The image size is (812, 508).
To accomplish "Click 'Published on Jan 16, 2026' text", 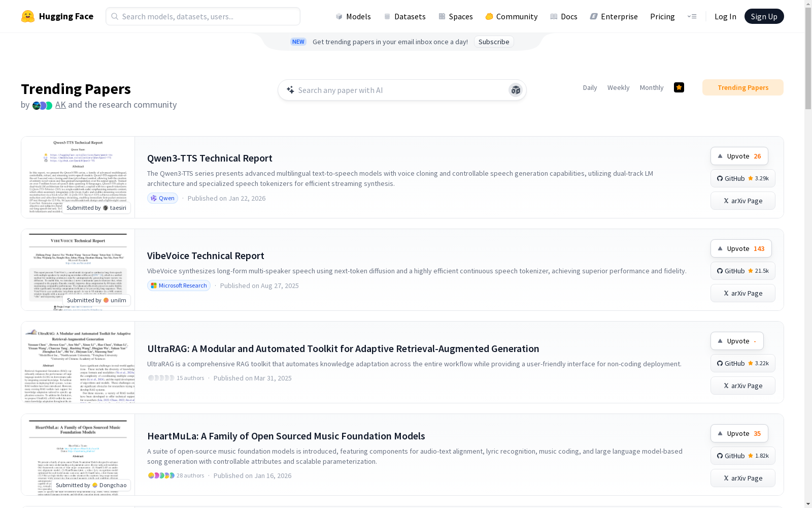I will click(252, 475).
